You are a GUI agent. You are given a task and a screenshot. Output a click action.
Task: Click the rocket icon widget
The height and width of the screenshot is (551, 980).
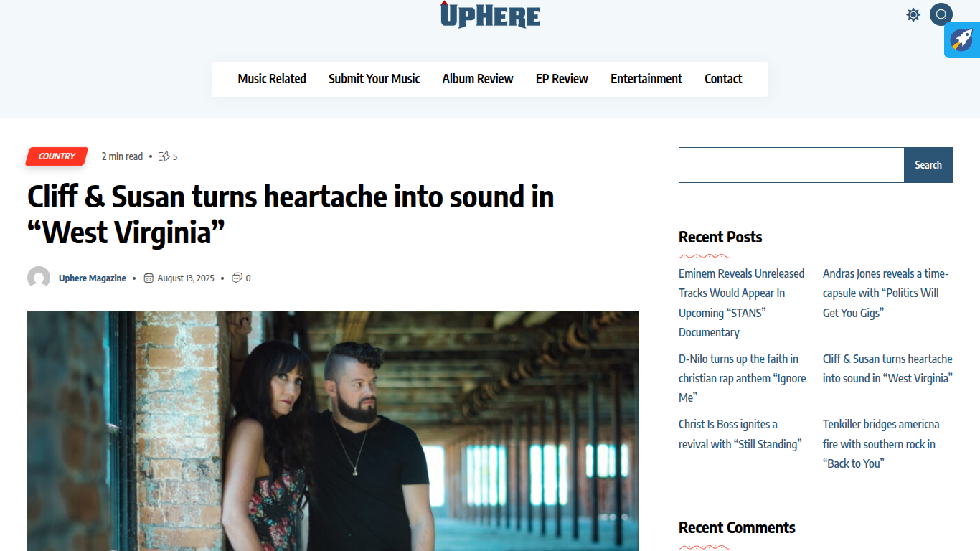pos(962,39)
